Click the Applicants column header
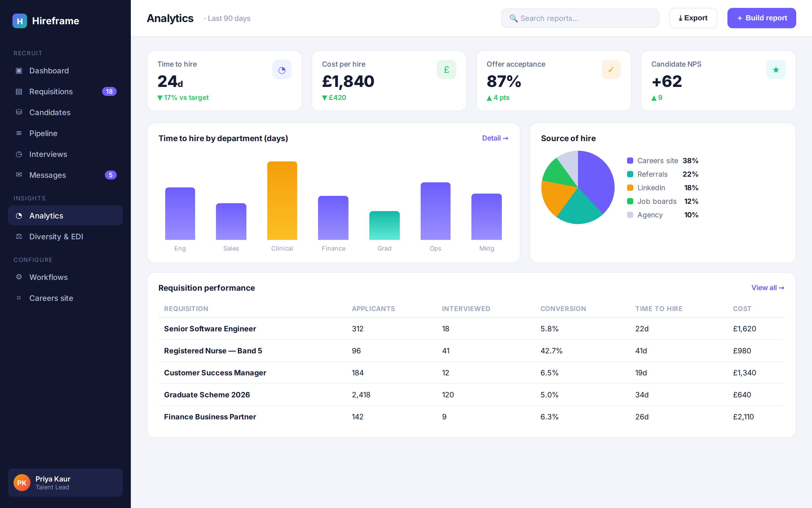 373,308
